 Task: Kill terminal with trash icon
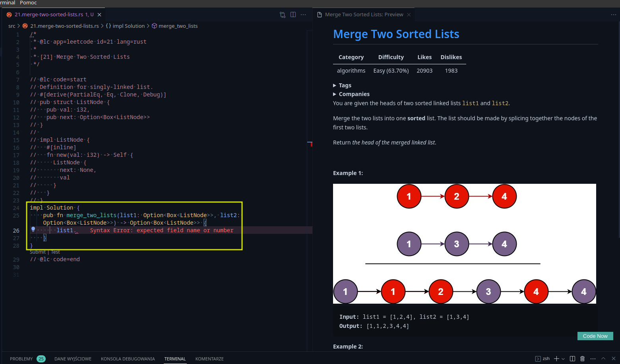(582, 359)
